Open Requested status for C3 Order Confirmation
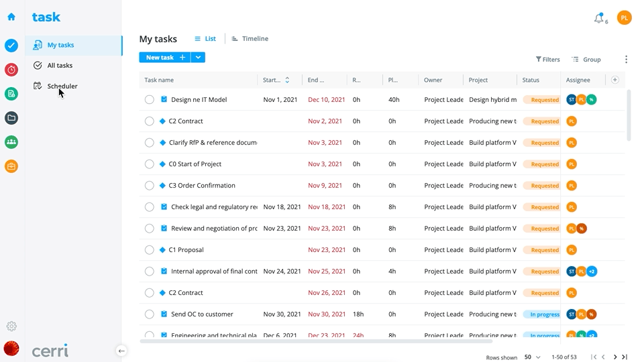644x362 pixels. [x=542, y=186]
